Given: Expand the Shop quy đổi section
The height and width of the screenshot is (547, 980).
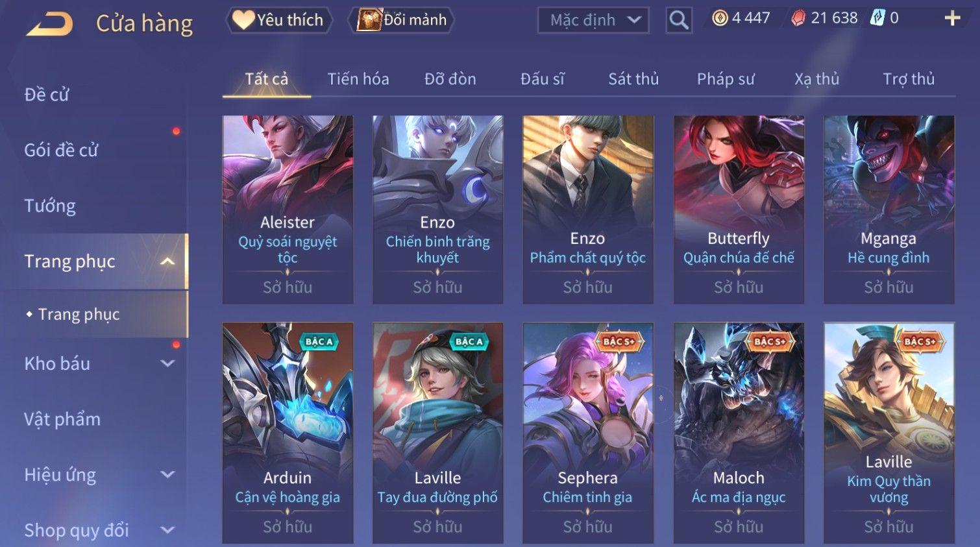Looking at the screenshot, I should pos(167,530).
